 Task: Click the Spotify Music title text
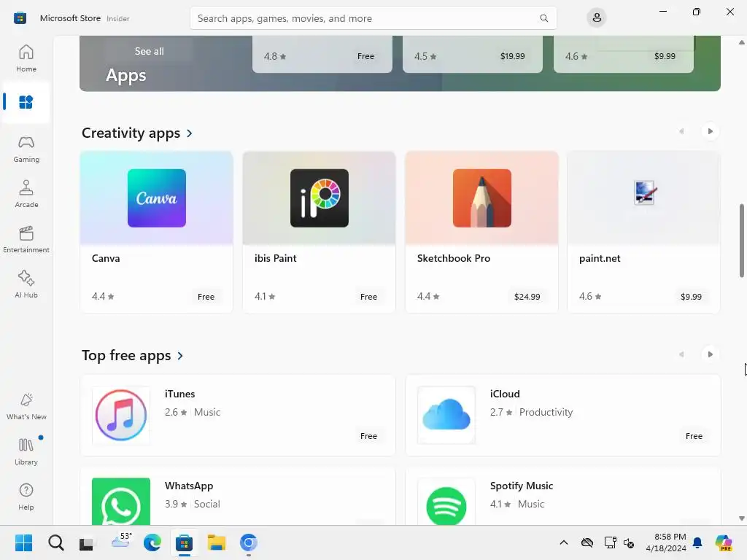click(522, 486)
